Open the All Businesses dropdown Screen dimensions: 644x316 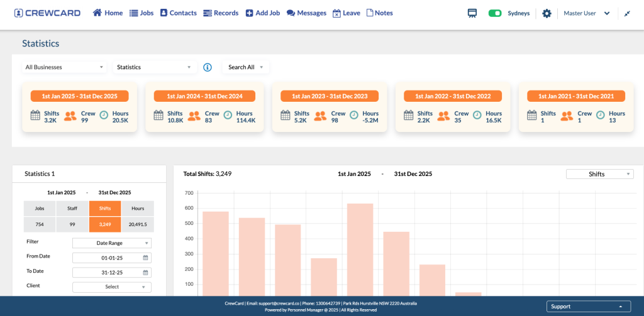[x=65, y=67]
